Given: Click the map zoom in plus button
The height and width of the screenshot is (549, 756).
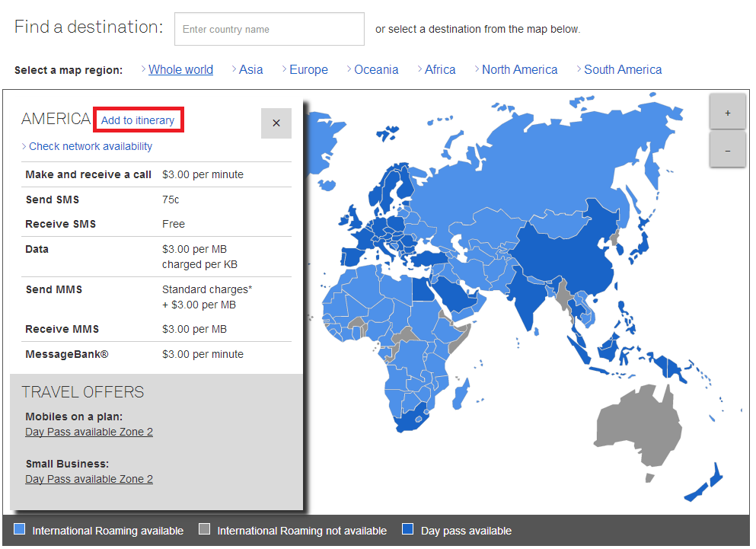Looking at the screenshot, I should click(x=727, y=112).
